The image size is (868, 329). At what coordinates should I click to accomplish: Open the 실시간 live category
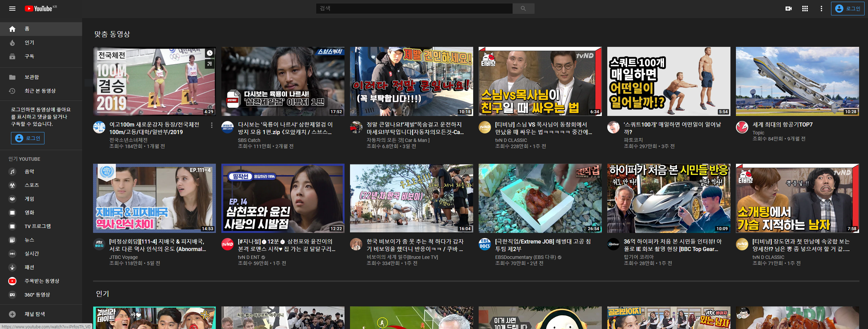click(31, 254)
